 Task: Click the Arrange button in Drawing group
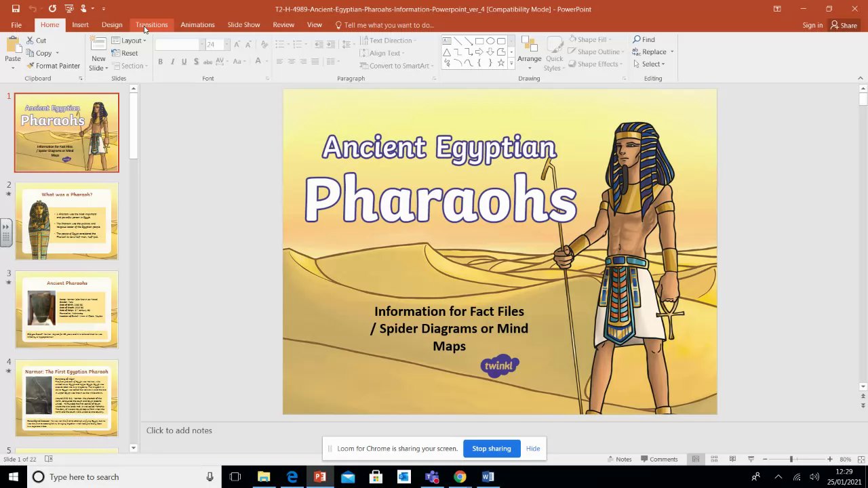[x=529, y=52]
